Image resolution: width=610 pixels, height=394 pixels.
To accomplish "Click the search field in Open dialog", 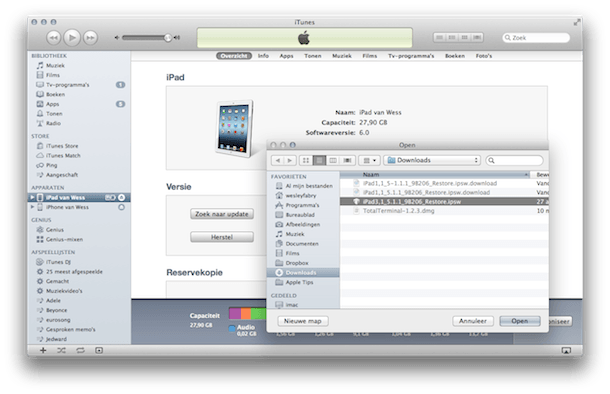I will 514,160.
